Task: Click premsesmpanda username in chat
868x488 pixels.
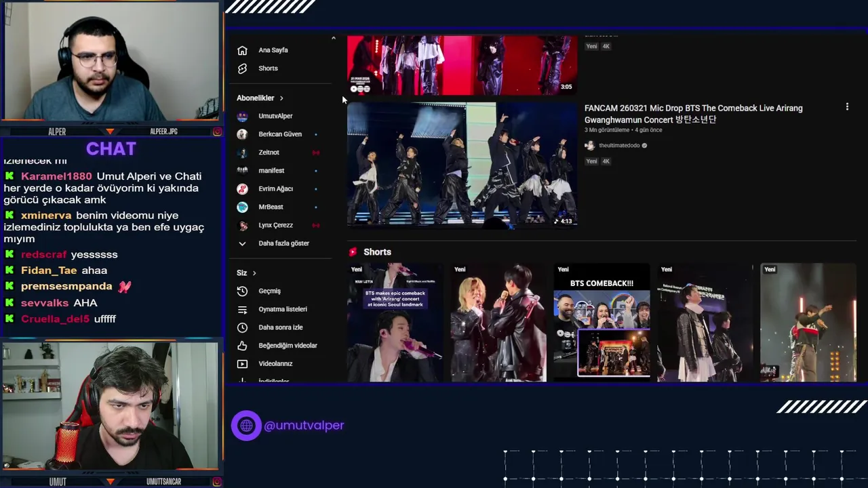Action: [x=66, y=287]
